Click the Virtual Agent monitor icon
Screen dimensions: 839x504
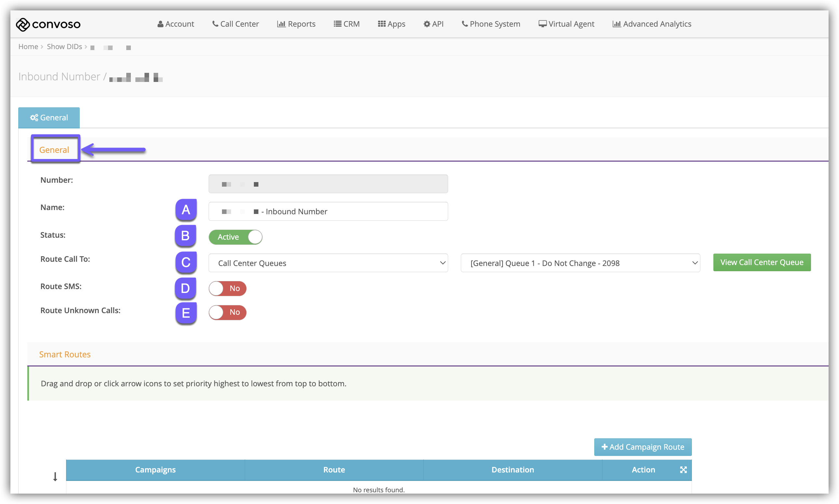[x=542, y=24]
